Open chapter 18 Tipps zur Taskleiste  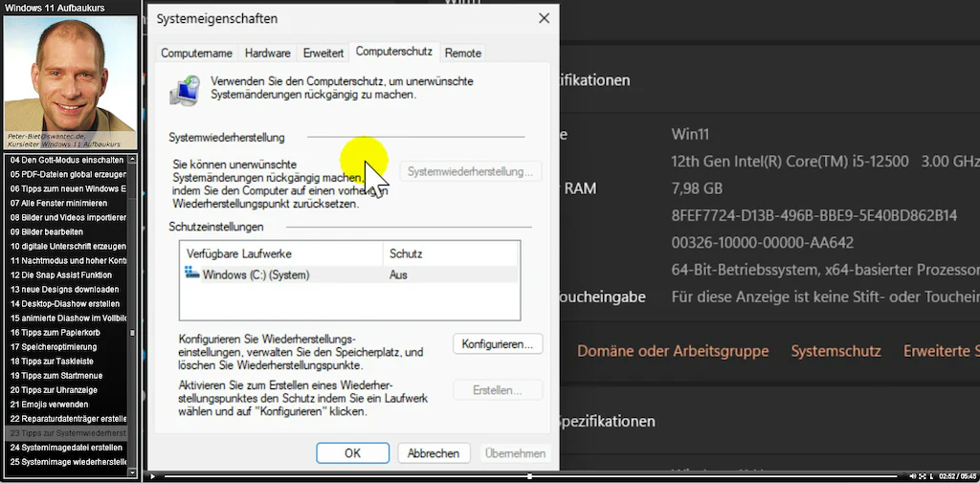point(66,362)
